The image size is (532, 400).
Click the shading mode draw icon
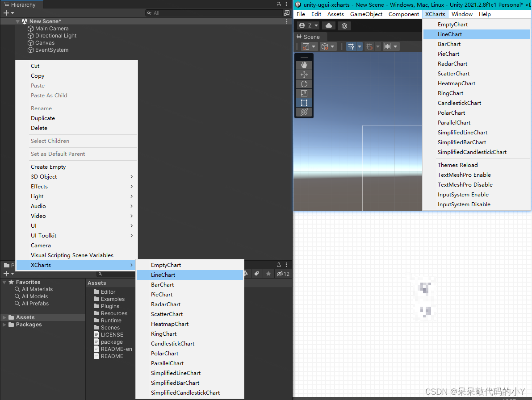coord(306,46)
